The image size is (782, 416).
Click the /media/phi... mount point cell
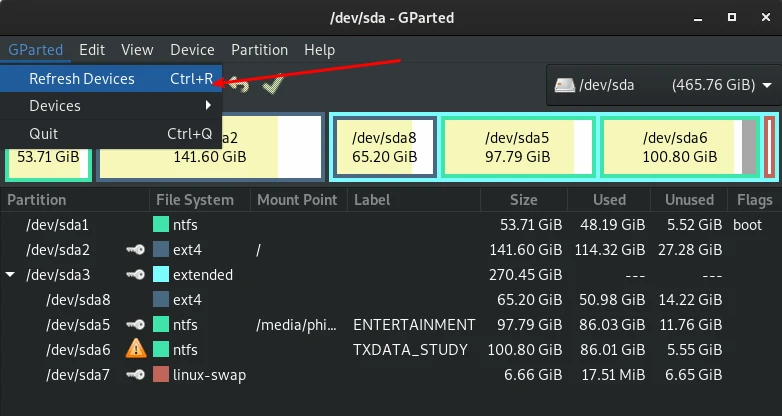coord(296,325)
